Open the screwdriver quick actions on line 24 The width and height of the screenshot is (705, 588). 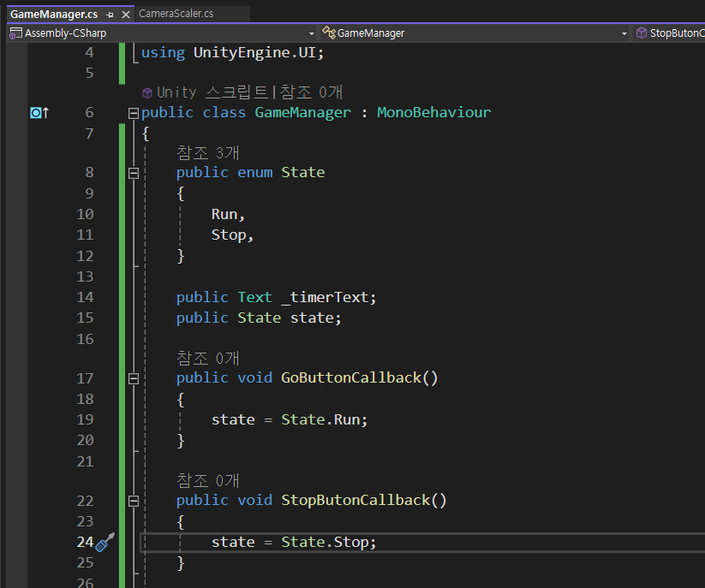tap(105, 542)
